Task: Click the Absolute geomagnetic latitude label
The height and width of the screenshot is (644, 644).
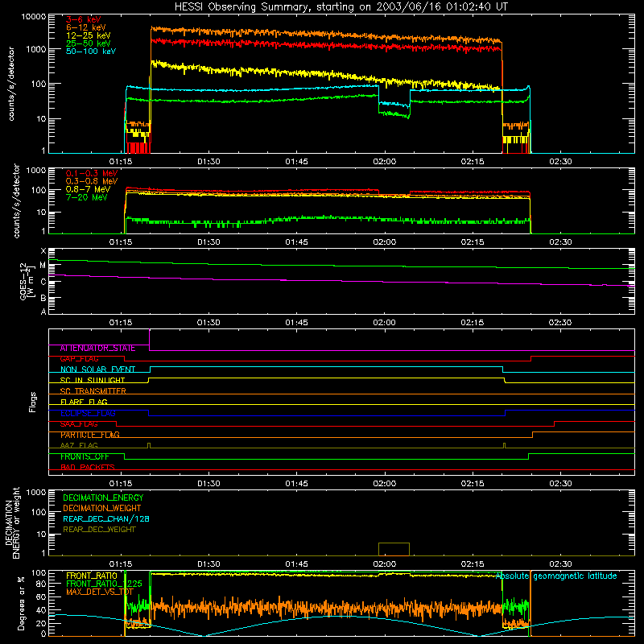Action: point(556,576)
